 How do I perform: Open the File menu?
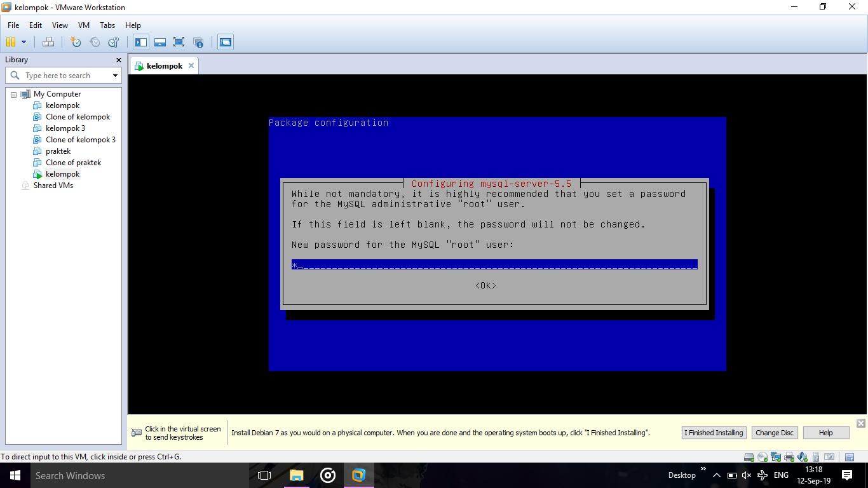click(x=13, y=25)
